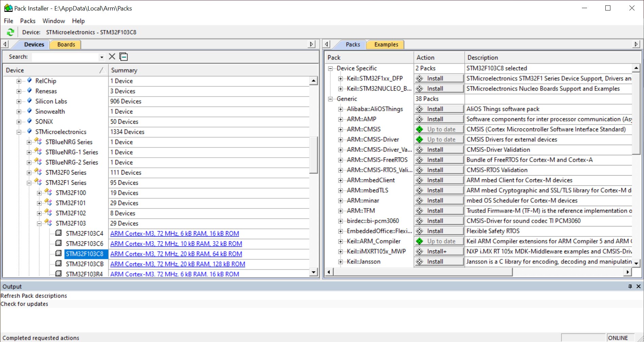
Task: Switch to the Examples tab
Action: click(386, 44)
